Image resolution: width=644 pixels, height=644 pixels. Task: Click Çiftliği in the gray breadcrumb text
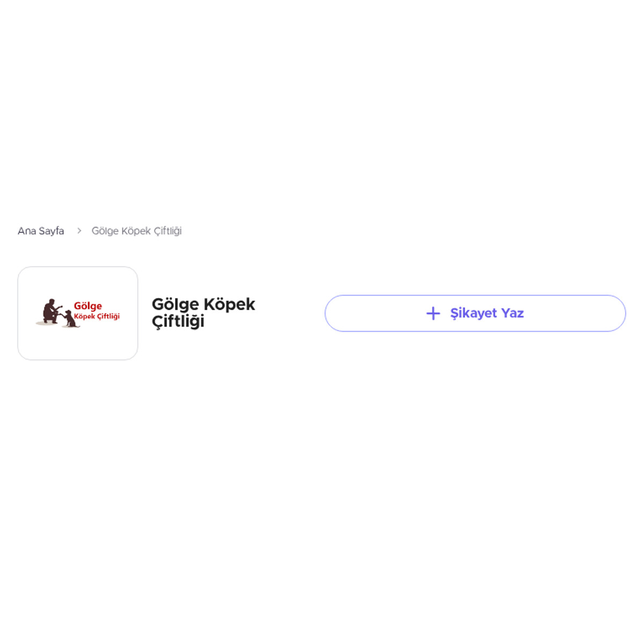tap(168, 231)
